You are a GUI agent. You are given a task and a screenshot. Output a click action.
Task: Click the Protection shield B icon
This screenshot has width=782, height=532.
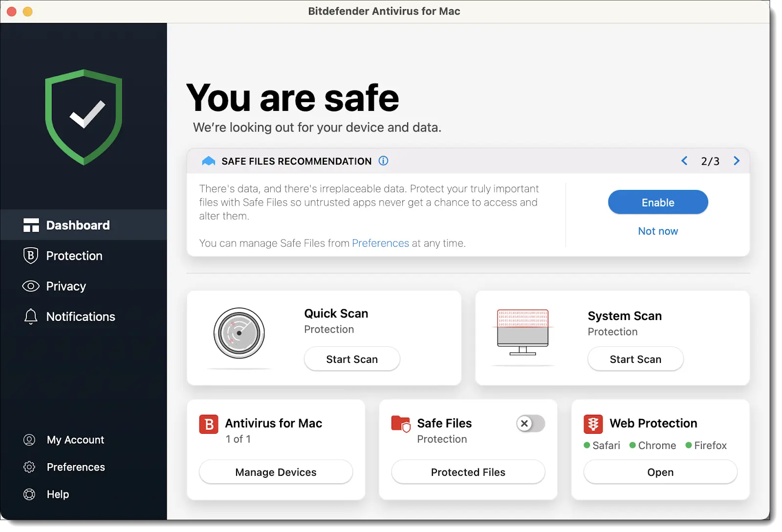coord(30,255)
